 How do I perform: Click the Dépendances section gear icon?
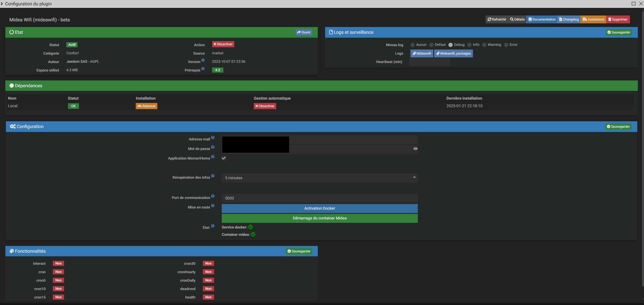pos(12,86)
